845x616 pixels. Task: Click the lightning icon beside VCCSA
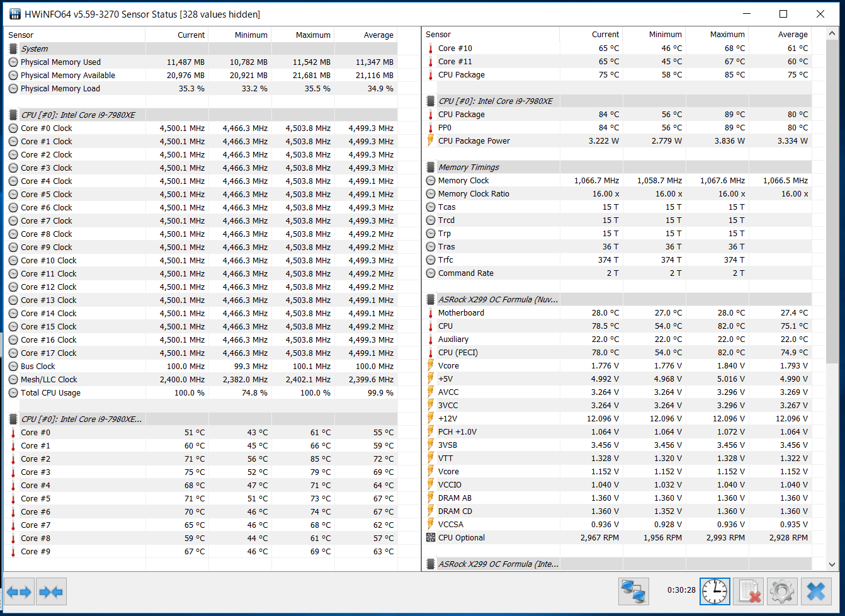click(x=431, y=524)
